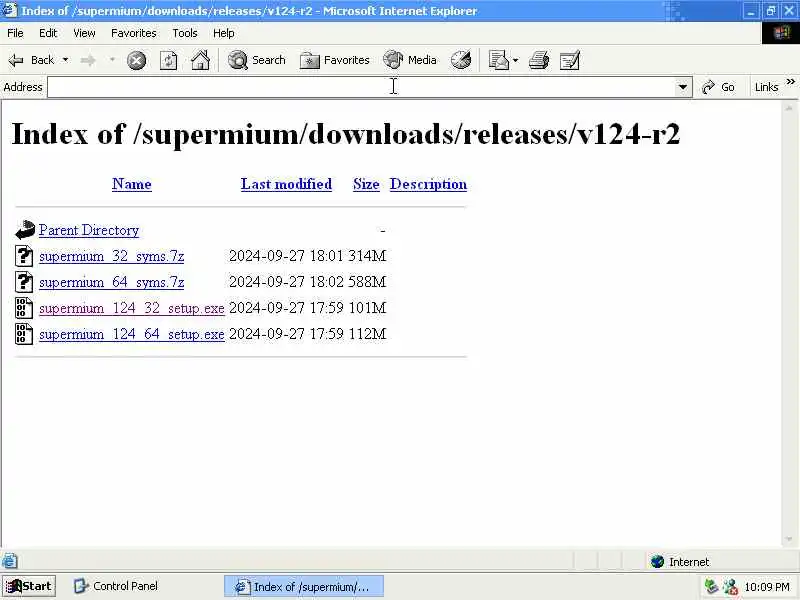Image resolution: width=800 pixels, height=600 pixels.
Task: Click the icon beside supermium_32_syms.7z
Action: click(24, 256)
